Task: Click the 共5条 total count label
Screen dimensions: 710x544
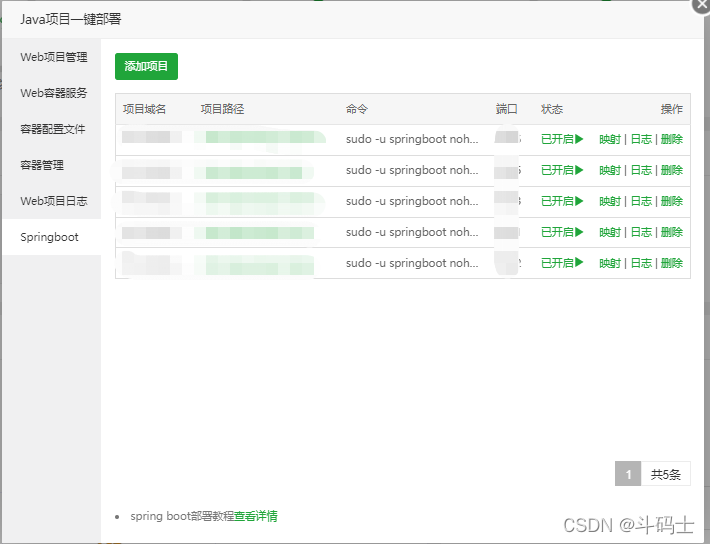Action: (x=666, y=474)
